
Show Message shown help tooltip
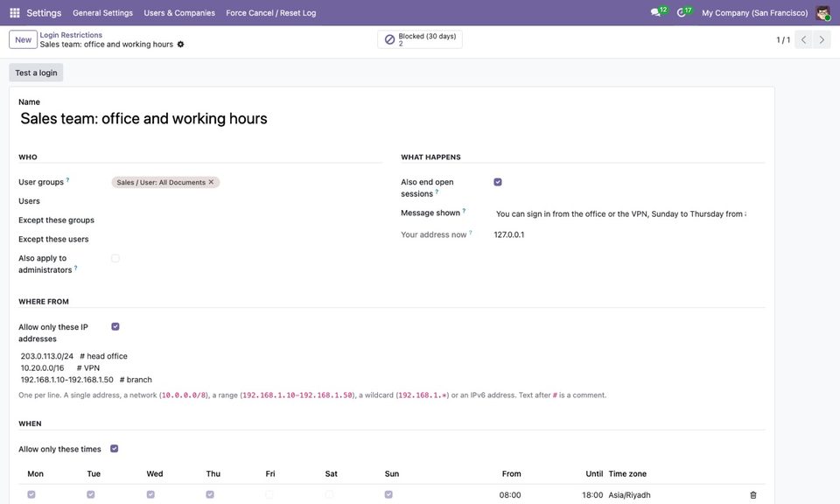click(x=464, y=211)
